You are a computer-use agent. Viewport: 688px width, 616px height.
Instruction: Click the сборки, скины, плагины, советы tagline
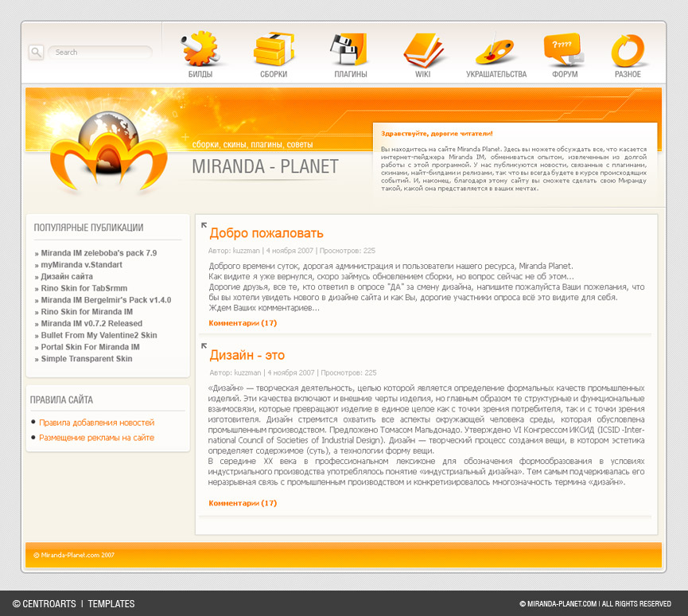tap(252, 145)
